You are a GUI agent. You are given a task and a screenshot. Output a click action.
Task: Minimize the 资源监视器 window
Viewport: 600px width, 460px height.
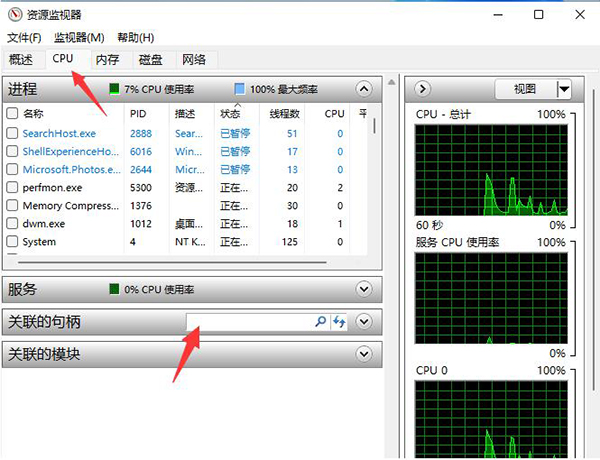498,15
